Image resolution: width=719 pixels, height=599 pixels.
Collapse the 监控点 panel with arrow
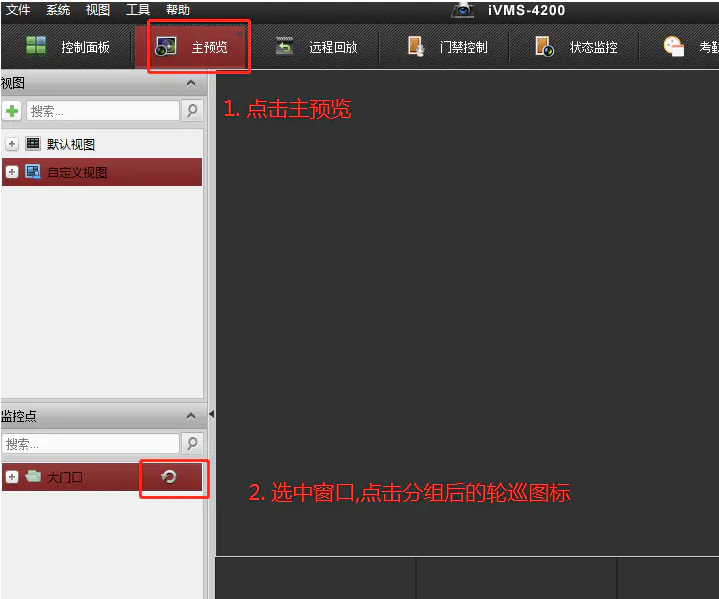click(x=191, y=416)
